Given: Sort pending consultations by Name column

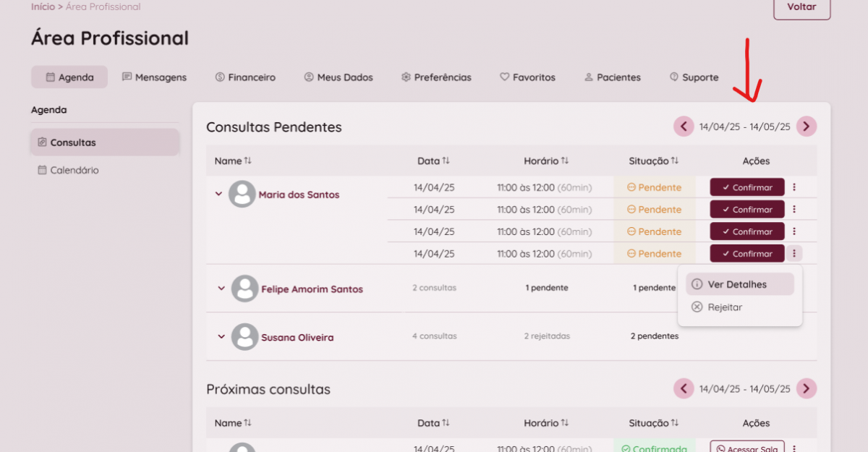Looking at the screenshot, I should click(233, 161).
